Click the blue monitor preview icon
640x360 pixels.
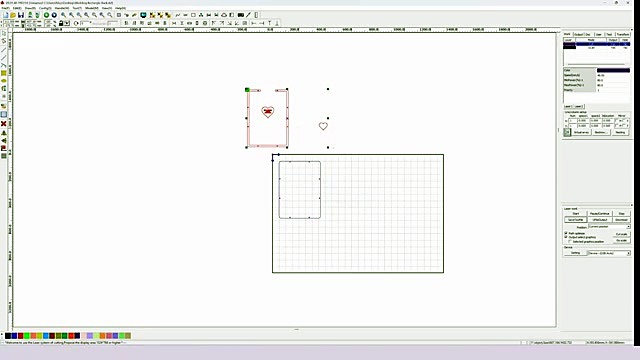click(143, 15)
